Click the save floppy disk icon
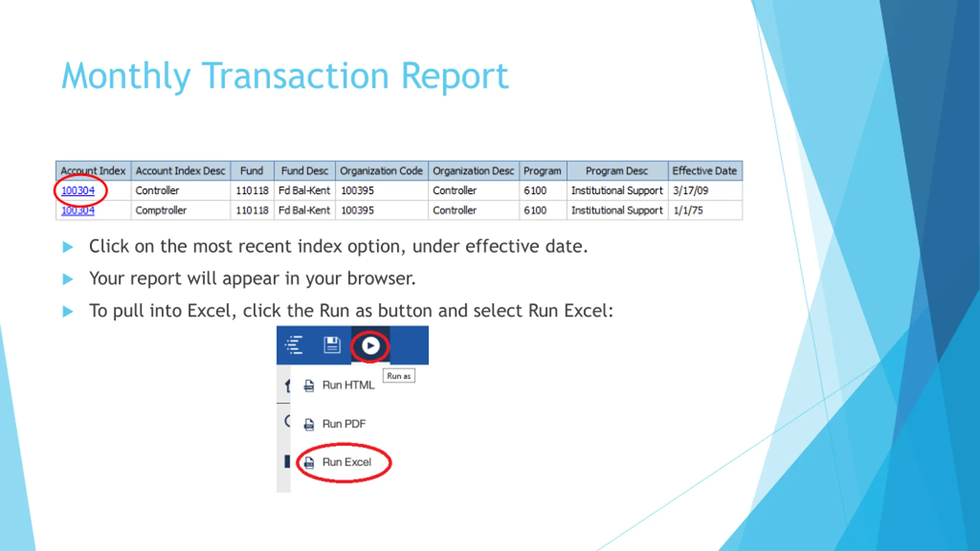The image size is (980, 551). click(x=332, y=345)
